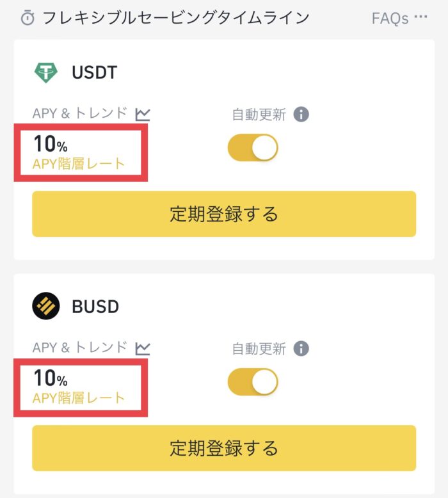
Task: Click the USDT APY & トレンド label
Action: pyautogui.click(x=80, y=113)
